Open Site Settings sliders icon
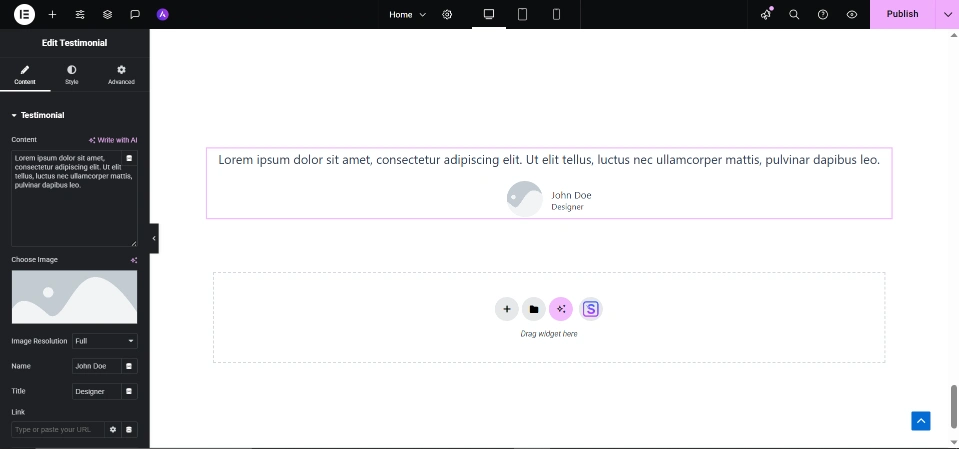This screenshot has width=959, height=449. [80, 14]
